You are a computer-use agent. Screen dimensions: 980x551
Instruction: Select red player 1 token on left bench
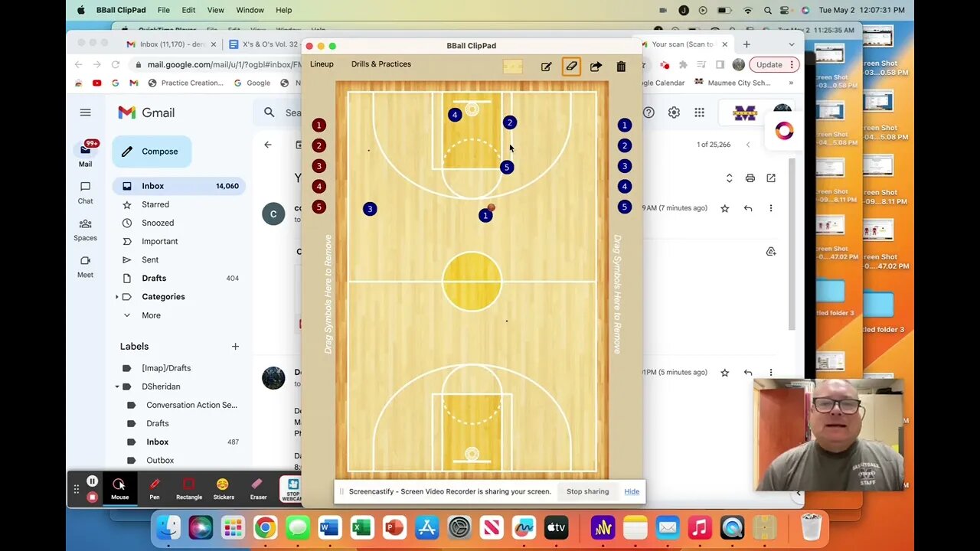319,125
